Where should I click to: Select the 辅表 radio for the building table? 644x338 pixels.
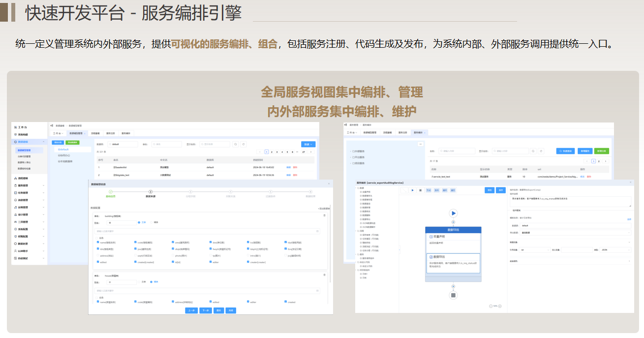151,222
